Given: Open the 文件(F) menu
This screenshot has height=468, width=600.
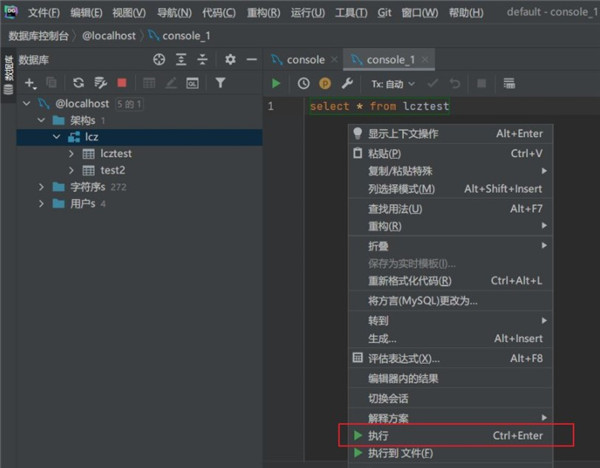Looking at the screenshot, I should point(44,13).
